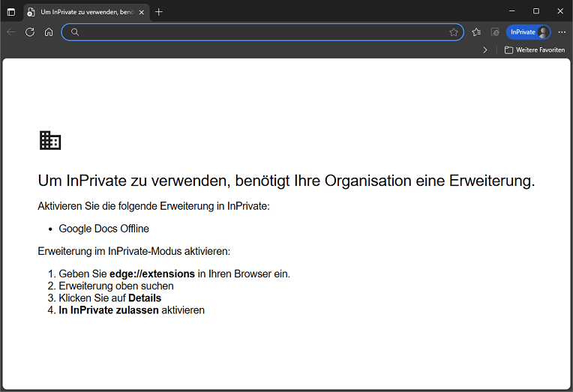This screenshot has height=392, width=573.
Task: Go to the home page
Action: point(49,32)
